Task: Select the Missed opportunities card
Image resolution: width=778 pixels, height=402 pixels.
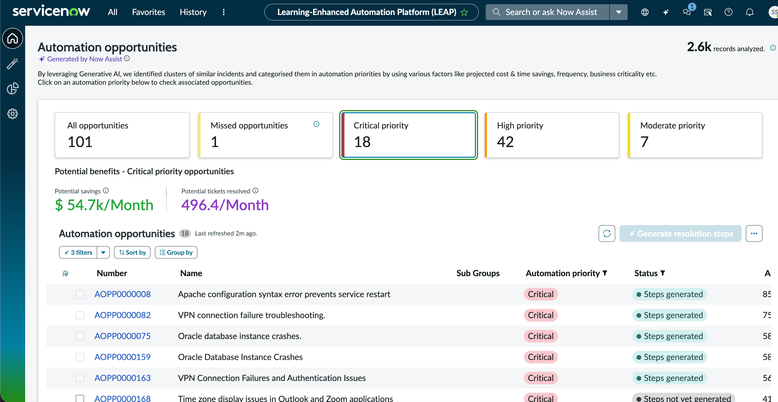Action: (265, 135)
